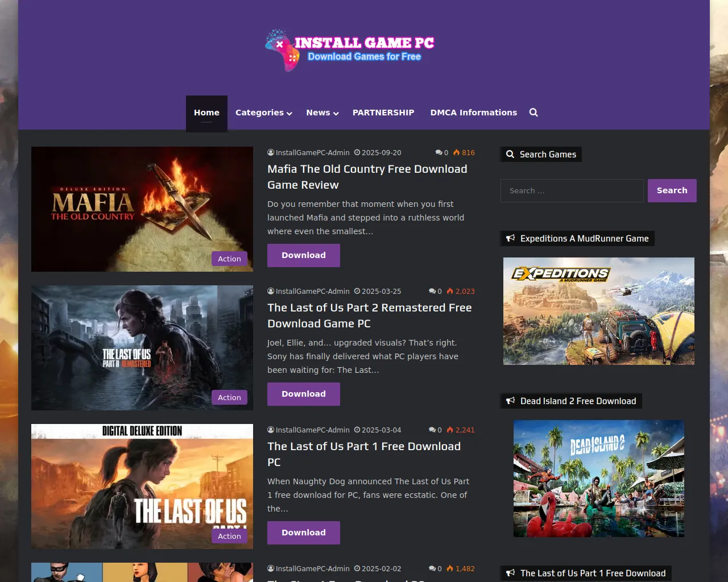Open the Mafia The Old Country thumbnail

tap(142, 209)
